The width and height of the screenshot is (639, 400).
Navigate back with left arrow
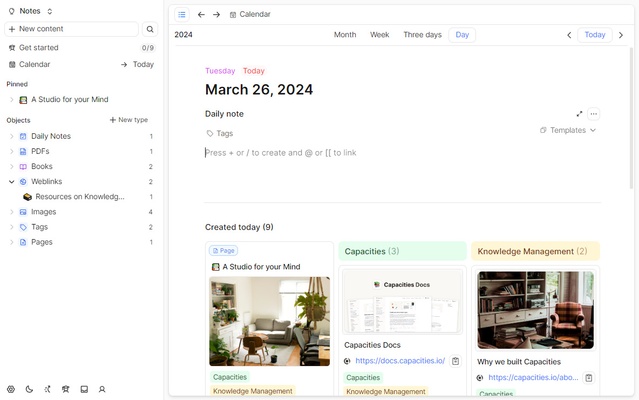(x=201, y=14)
